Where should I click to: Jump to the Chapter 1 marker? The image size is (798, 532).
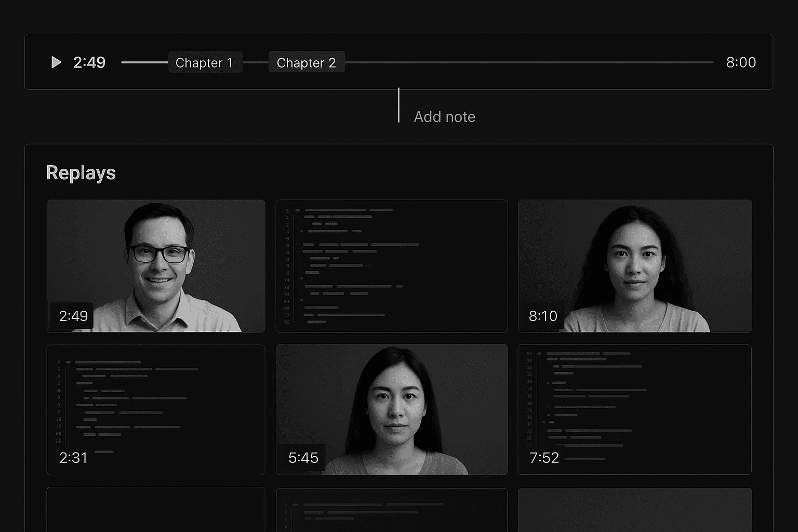(x=205, y=62)
